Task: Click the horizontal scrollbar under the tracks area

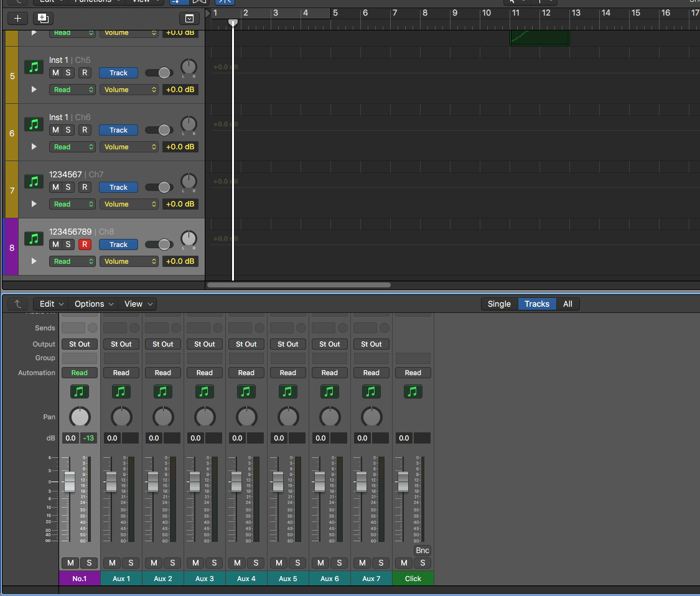Action: [299, 285]
